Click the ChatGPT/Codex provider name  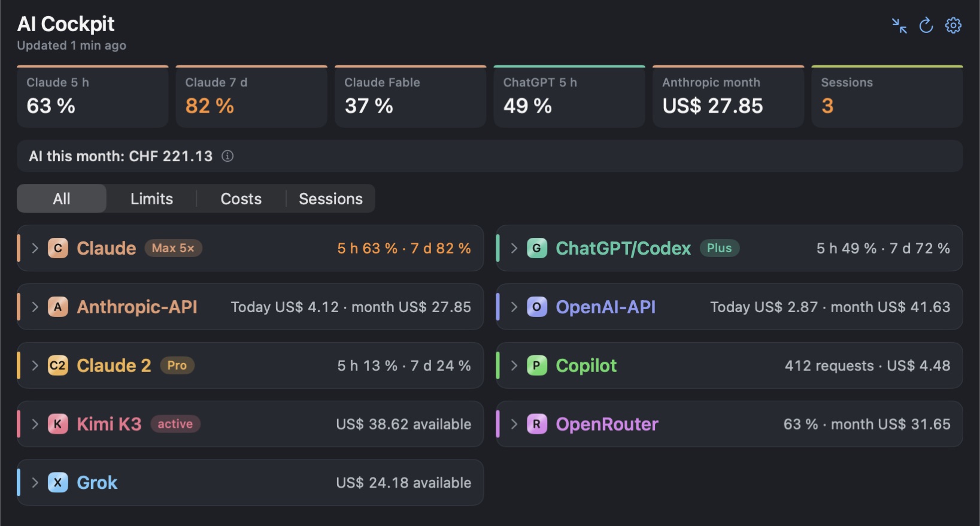pyautogui.click(x=623, y=248)
